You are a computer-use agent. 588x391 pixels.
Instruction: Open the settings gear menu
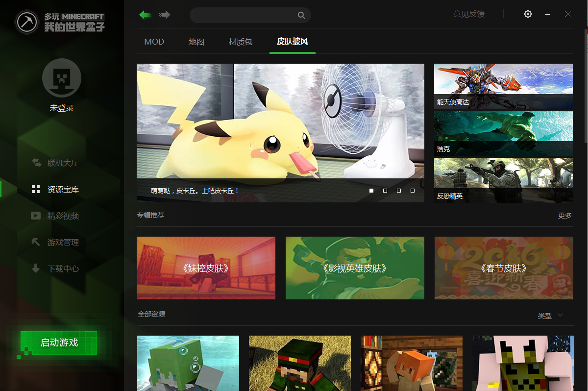coord(528,14)
